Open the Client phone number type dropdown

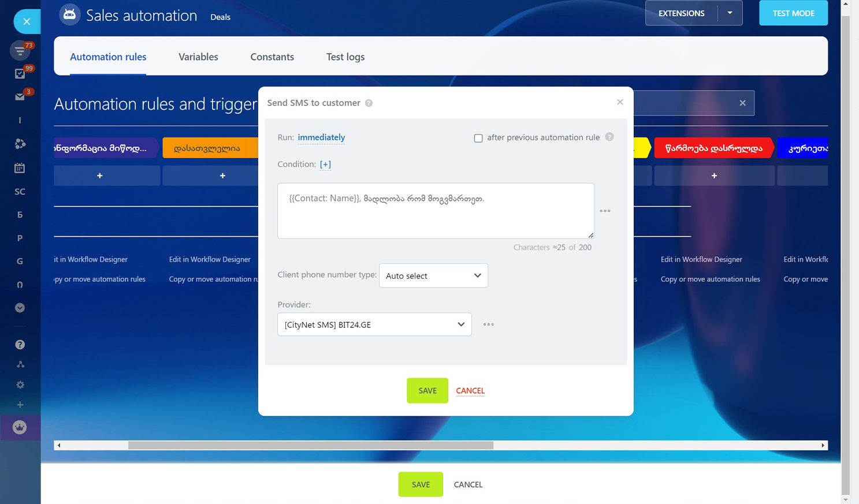pos(433,276)
